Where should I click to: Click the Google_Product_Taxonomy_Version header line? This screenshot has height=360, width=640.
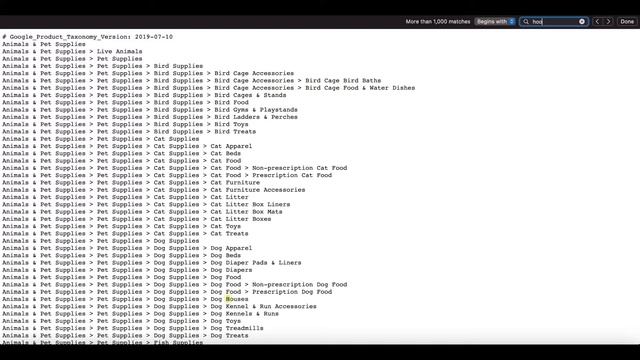[87, 37]
